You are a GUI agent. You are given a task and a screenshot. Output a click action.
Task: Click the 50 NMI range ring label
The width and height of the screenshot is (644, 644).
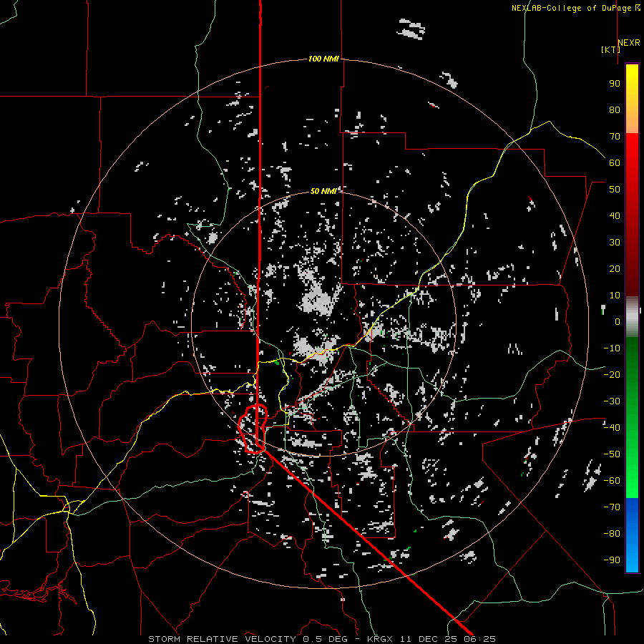tap(323, 191)
